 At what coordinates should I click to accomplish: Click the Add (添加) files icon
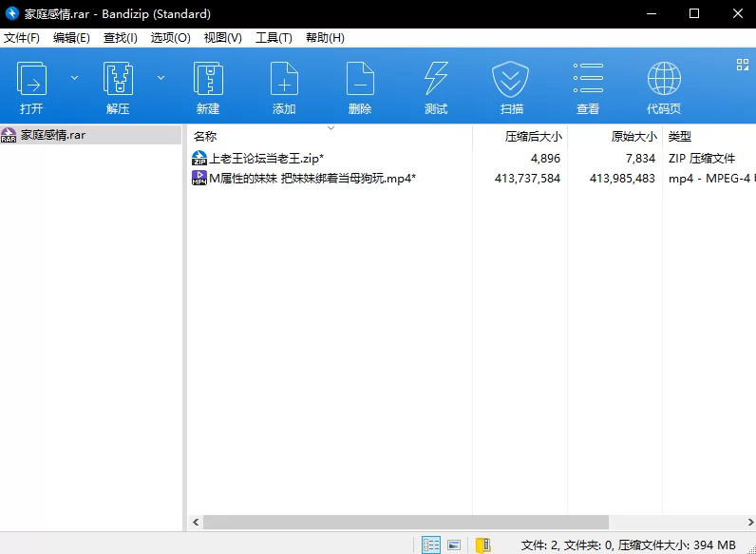284,86
